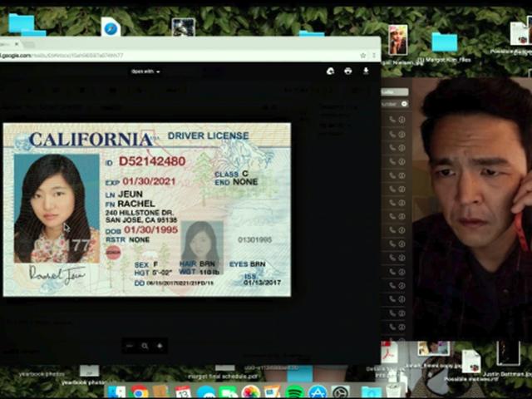Clear the FaceTime search field
This screenshot has width=532, height=399.
coord(404,104)
